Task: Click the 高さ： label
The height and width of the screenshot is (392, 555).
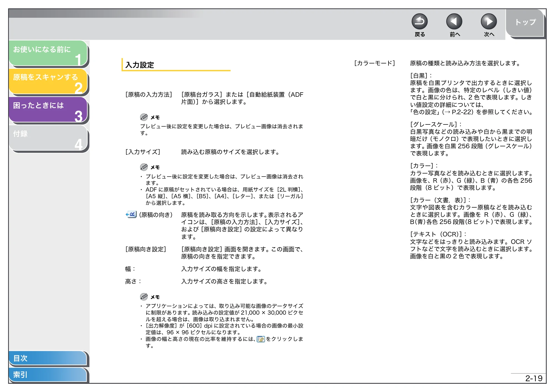Action: point(133,281)
